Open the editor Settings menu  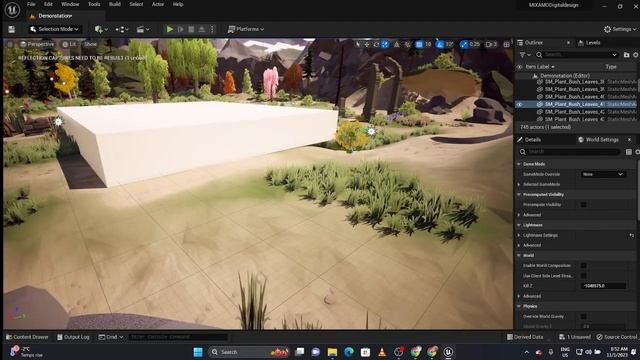click(x=620, y=29)
